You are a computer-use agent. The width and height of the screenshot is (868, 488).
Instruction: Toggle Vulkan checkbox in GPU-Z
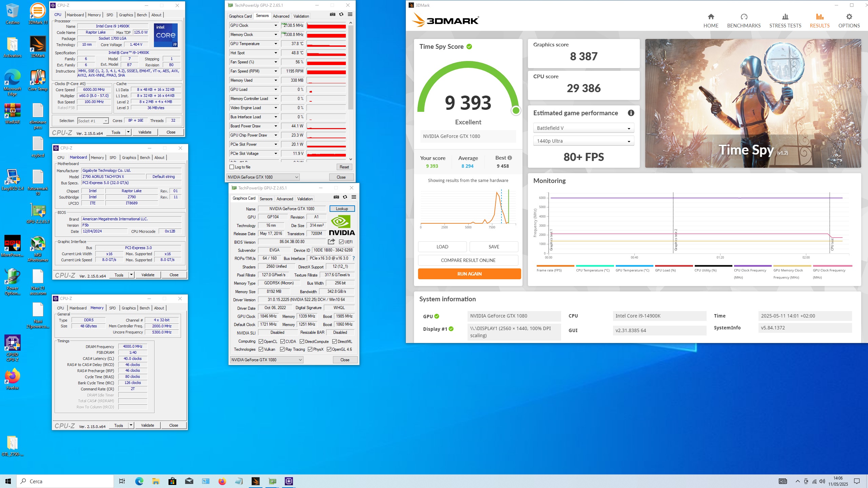click(x=261, y=349)
